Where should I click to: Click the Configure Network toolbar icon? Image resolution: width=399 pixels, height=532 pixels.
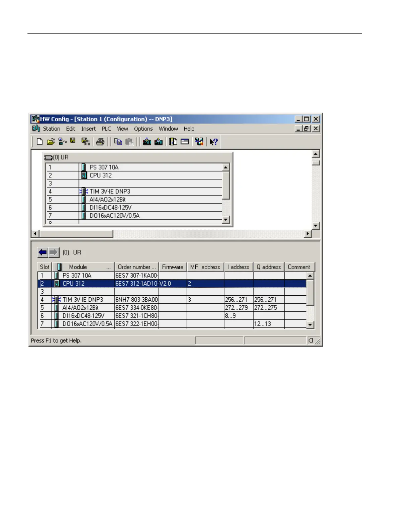point(199,142)
